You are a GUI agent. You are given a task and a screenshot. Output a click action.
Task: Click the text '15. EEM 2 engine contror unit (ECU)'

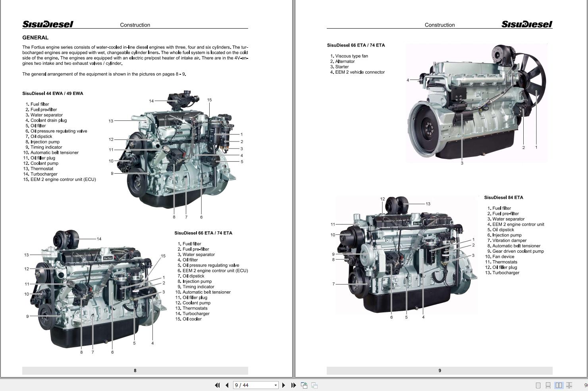click(60, 179)
